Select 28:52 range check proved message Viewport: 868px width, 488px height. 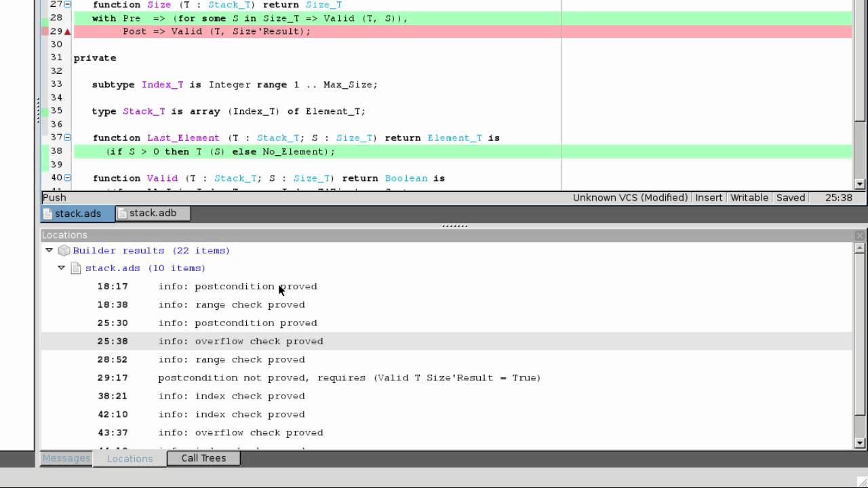coord(446,359)
